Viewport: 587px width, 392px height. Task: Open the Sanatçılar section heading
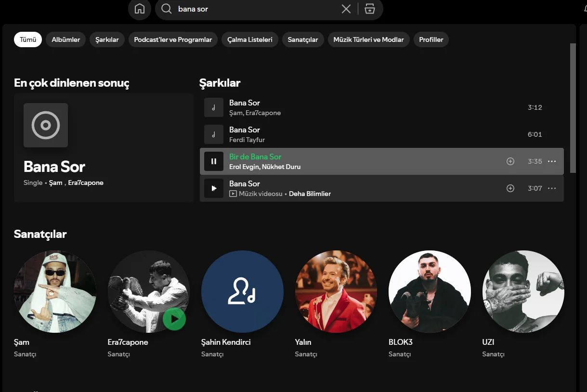click(40, 234)
